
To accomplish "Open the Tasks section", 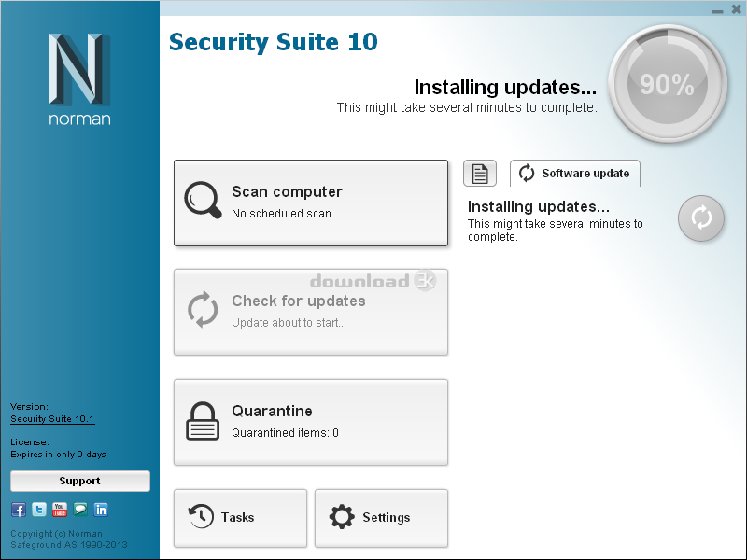I will point(240,518).
